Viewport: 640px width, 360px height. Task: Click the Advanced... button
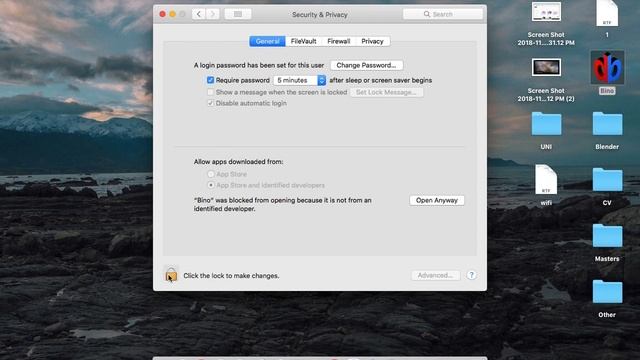coord(436,276)
